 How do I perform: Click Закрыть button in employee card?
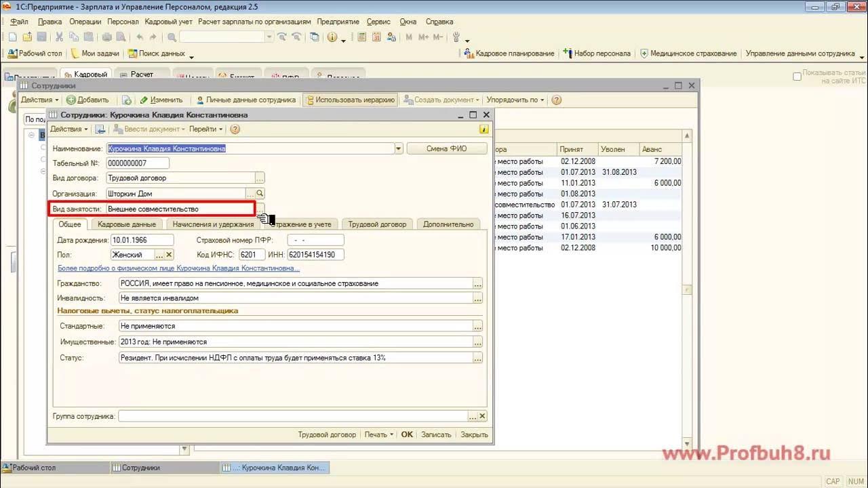pyautogui.click(x=474, y=434)
